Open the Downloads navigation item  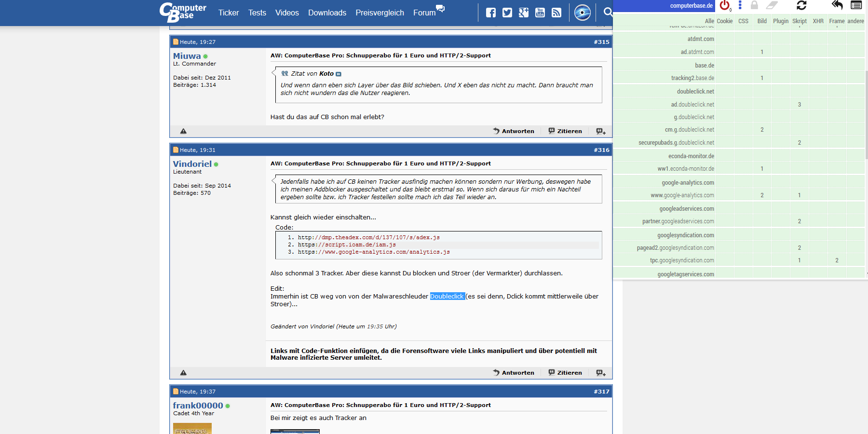[327, 13]
